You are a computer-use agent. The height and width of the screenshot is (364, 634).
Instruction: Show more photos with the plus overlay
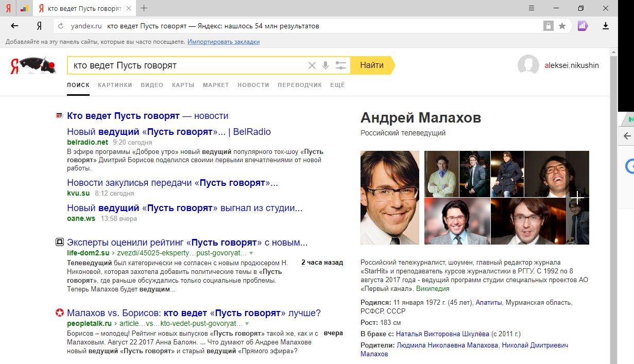(x=577, y=197)
